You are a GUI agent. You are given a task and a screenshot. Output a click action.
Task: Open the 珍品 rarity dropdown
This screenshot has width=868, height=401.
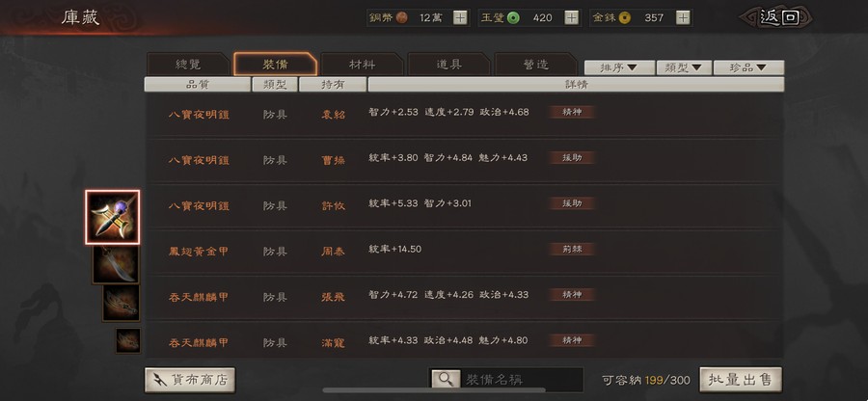click(x=748, y=67)
